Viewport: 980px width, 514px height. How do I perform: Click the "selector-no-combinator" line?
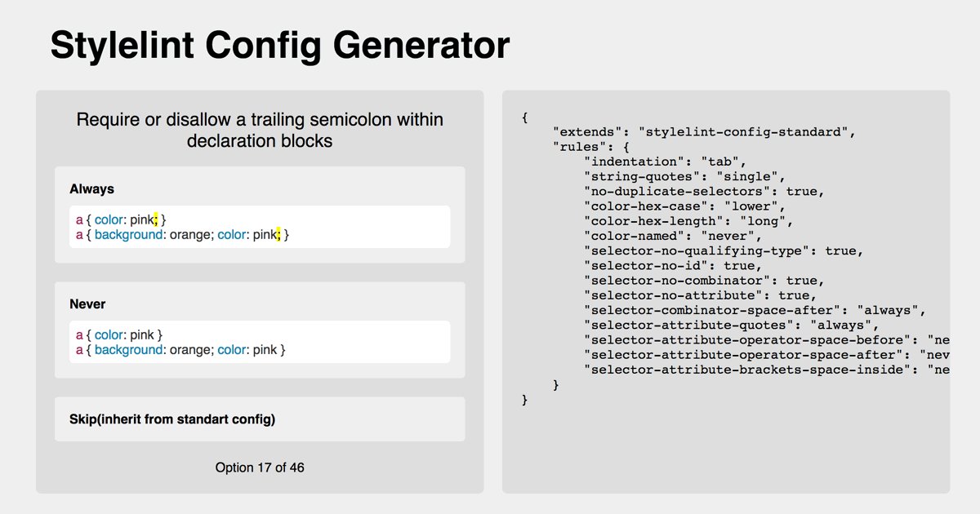click(704, 280)
